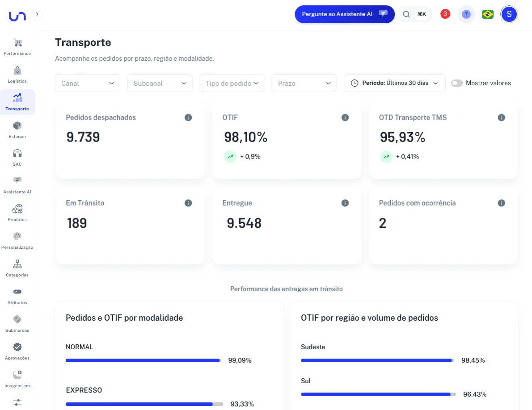Expand the Subcanal dropdown

pos(160,83)
